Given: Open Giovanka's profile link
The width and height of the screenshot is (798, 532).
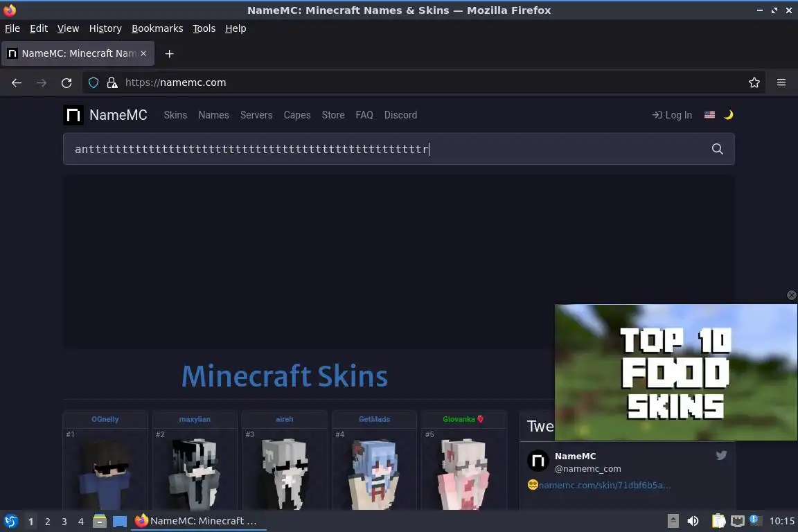Looking at the screenshot, I should click(x=463, y=419).
